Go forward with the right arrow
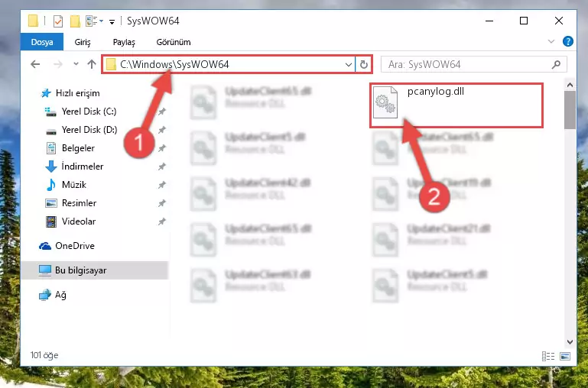This screenshot has height=388, width=588. pos(58,64)
